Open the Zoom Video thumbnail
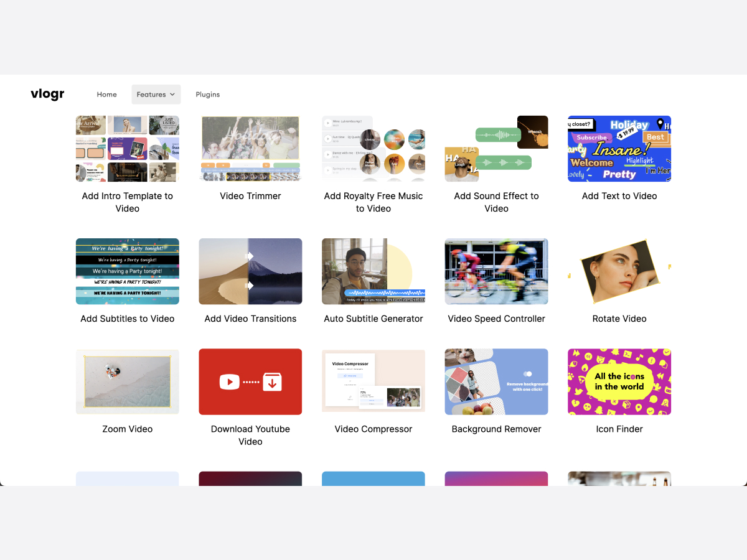 127,382
